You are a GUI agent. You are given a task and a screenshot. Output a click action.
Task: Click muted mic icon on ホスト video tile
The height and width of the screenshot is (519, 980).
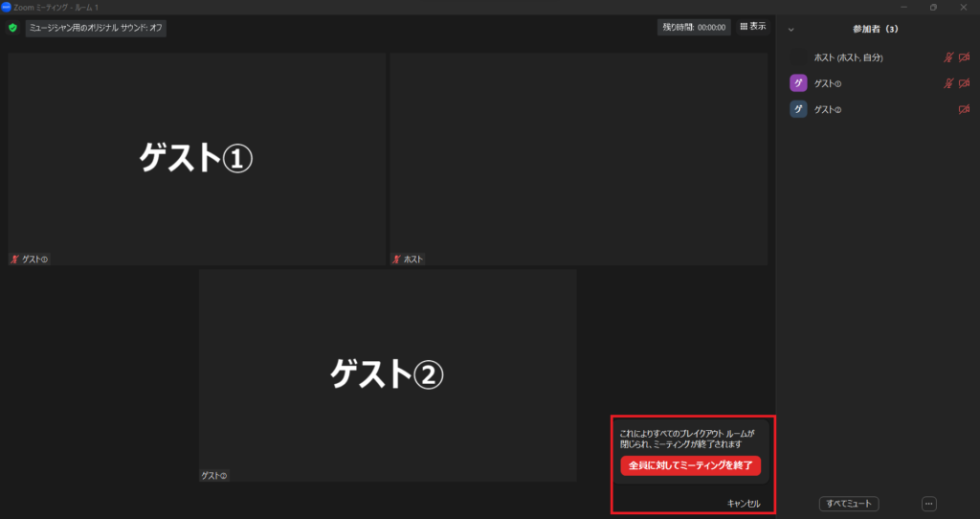click(397, 259)
